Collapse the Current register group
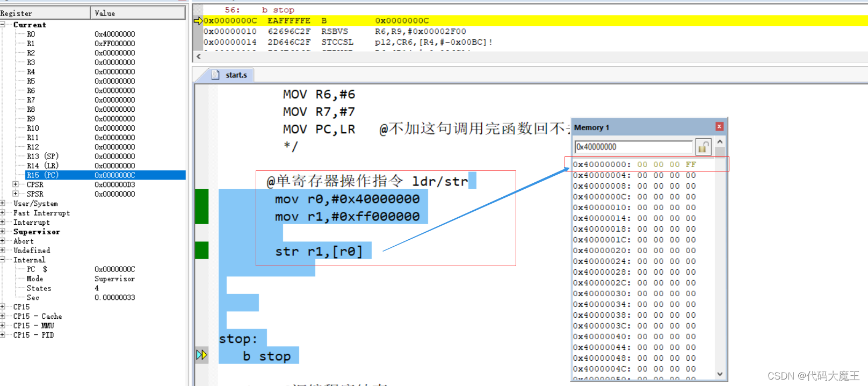The width and height of the screenshot is (868, 386). click(3, 25)
